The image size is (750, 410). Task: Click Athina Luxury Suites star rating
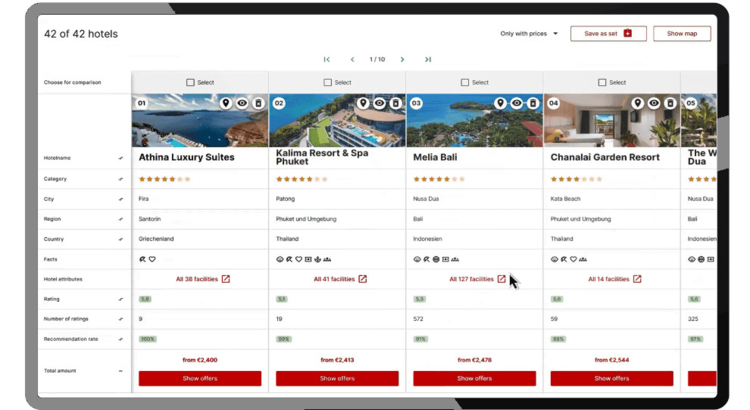pyautogui.click(x=165, y=179)
